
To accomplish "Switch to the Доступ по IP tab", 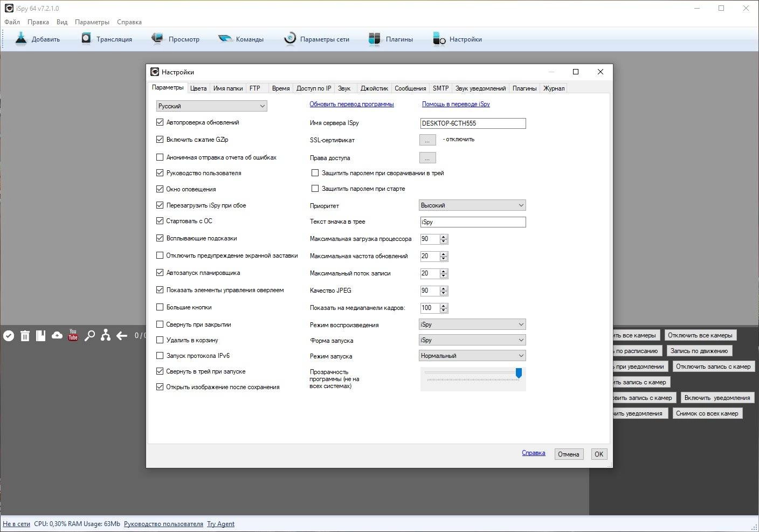I will (314, 88).
